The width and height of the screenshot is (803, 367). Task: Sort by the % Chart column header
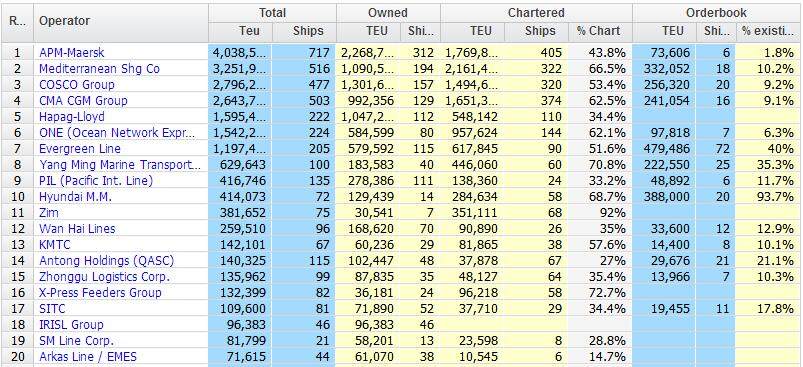coord(600,31)
